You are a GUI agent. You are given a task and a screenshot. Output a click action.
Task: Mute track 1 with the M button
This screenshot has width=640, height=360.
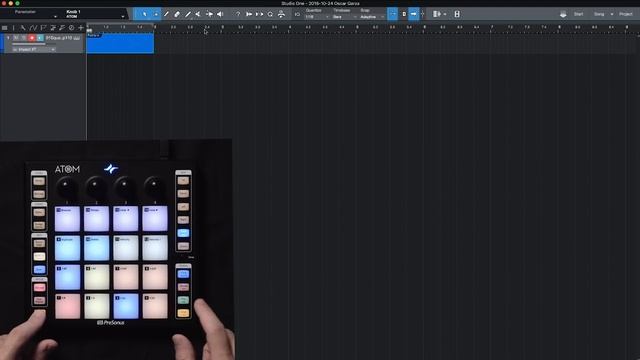(16, 38)
